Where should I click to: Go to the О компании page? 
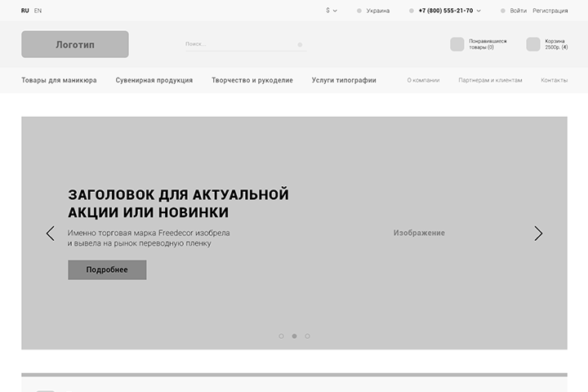coord(423,80)
